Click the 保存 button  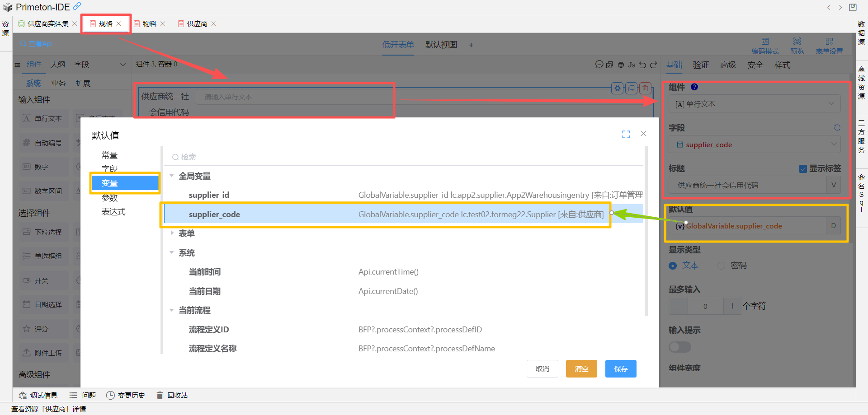click(621, 368)
